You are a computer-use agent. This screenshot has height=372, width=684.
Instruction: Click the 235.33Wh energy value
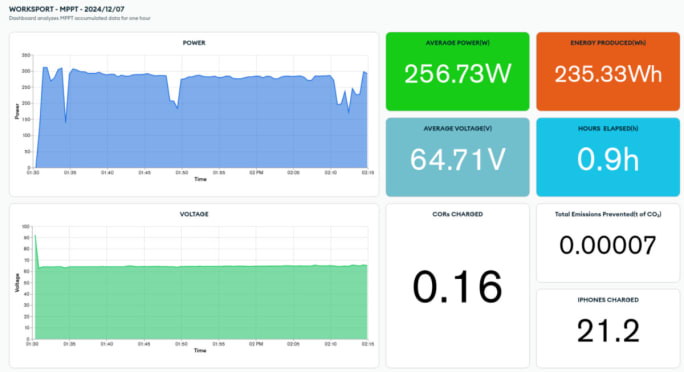click(x=608, y=74)
